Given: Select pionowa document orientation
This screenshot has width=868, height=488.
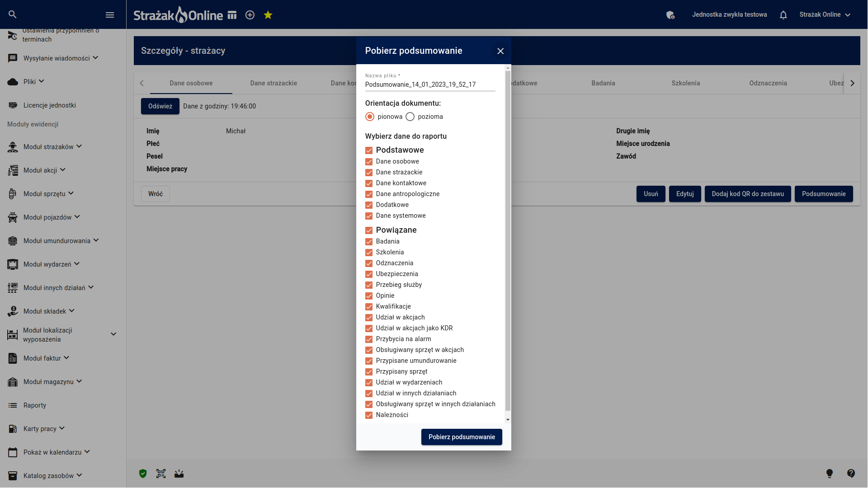Looking at the screenshot, I should (x=370, y=117).
